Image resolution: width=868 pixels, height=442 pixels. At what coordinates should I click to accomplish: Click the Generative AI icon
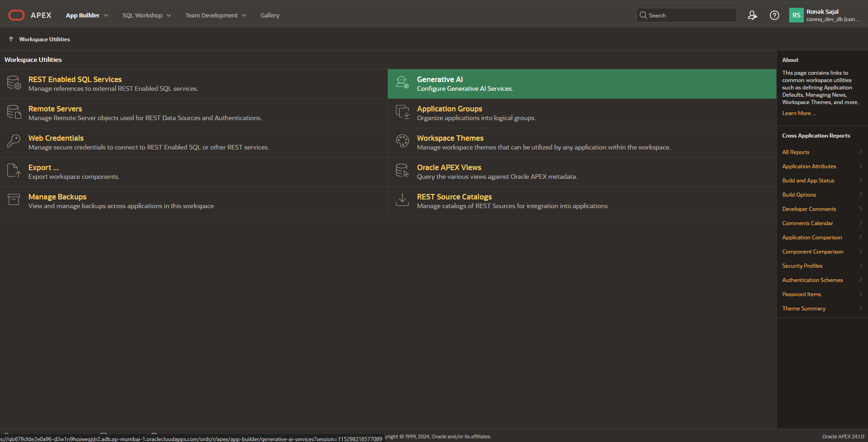coord(402,83)
